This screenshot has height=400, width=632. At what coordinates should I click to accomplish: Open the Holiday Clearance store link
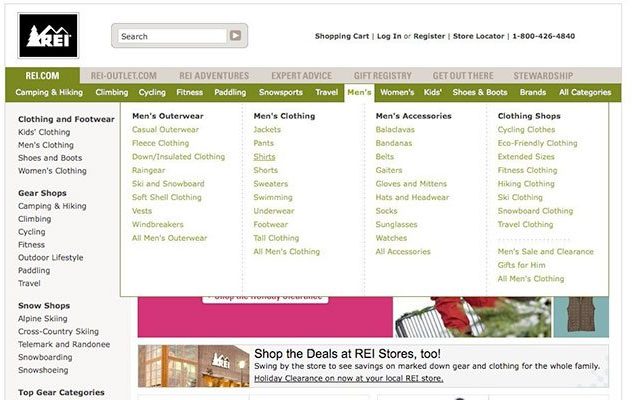(x=349, y=379)
